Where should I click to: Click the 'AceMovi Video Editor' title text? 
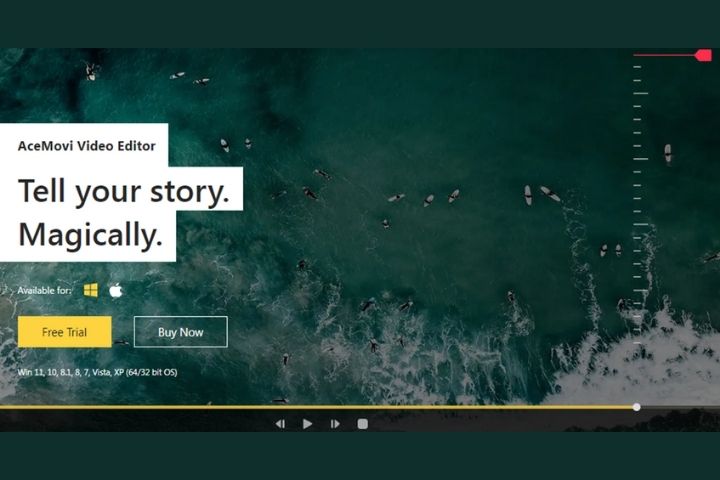87,146
